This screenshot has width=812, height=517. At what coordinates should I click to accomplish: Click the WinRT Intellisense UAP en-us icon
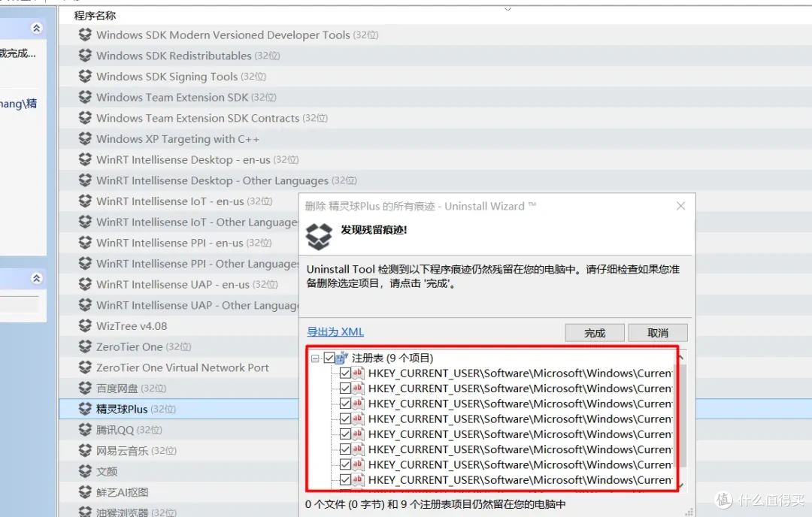click(x=86, y=284)
